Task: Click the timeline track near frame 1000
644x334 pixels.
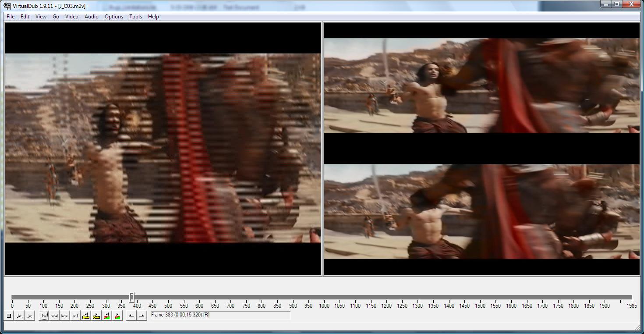Action: pos(324,297)
